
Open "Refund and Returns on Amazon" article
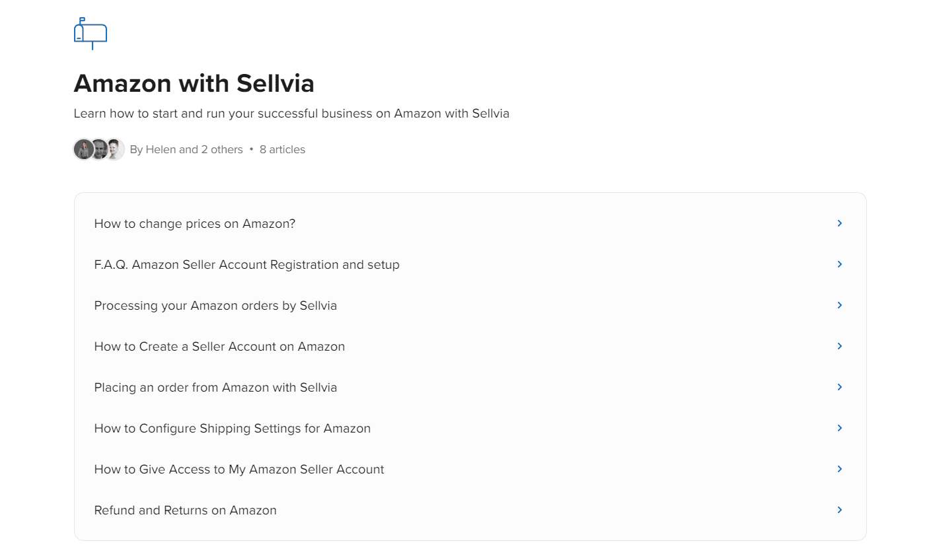[x=185, y=510]
